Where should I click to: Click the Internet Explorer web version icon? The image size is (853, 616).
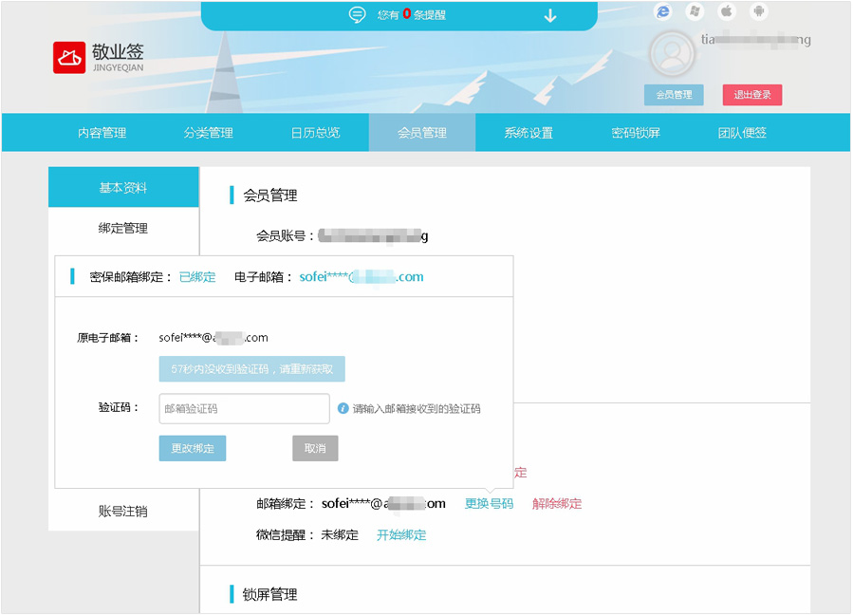point(664,11)
